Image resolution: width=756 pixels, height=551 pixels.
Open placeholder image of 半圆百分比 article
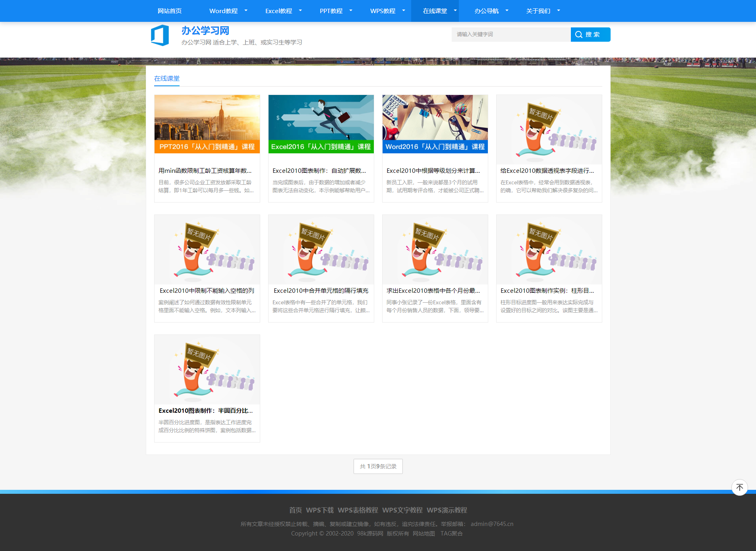(x=207, y=369)
